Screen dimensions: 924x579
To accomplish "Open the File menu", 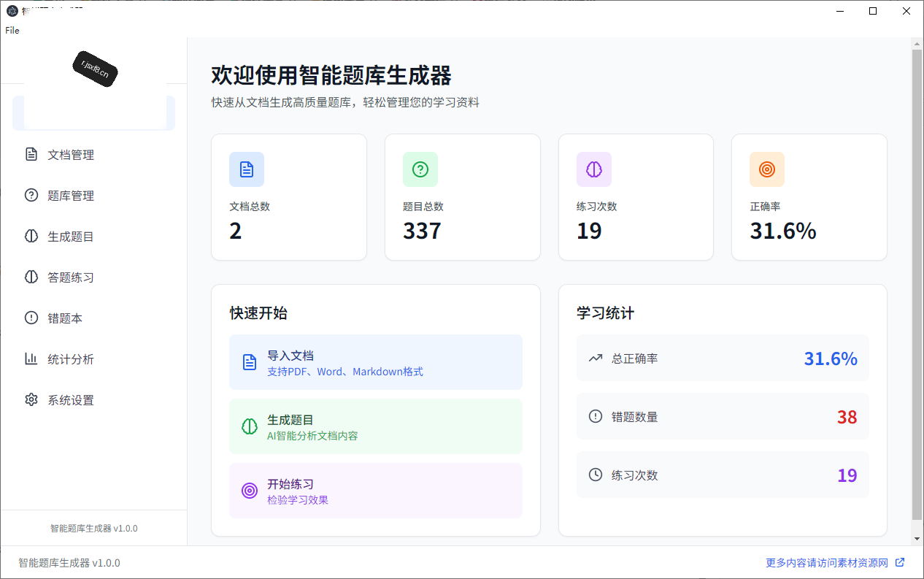I will [x=12, y=31].
